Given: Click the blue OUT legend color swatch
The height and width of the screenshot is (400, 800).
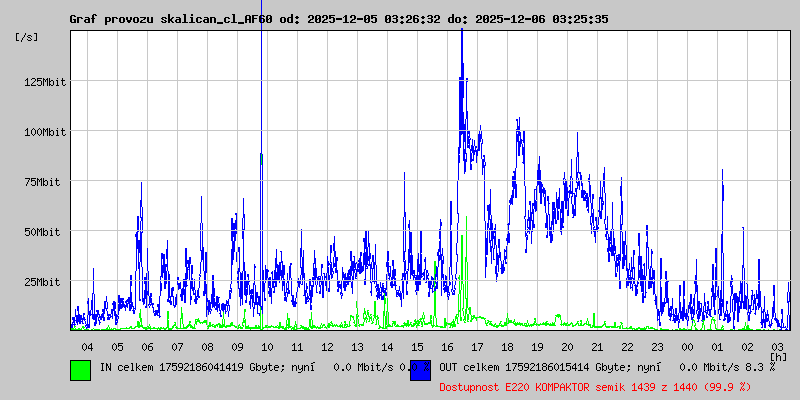Looking at the screenshot, I should pyautogui.click(x=420, y=369).
